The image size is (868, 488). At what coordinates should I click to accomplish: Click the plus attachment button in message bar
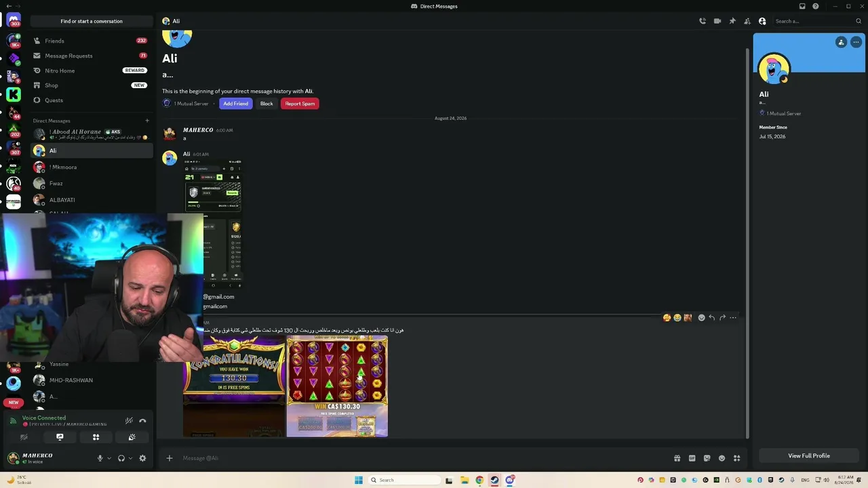point(170,458)
